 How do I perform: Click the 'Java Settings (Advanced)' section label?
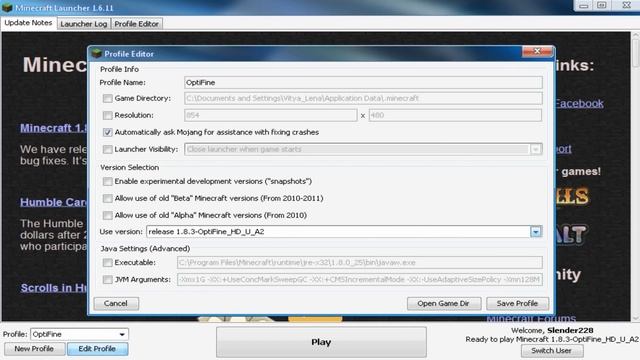click(x=145, y=249)
